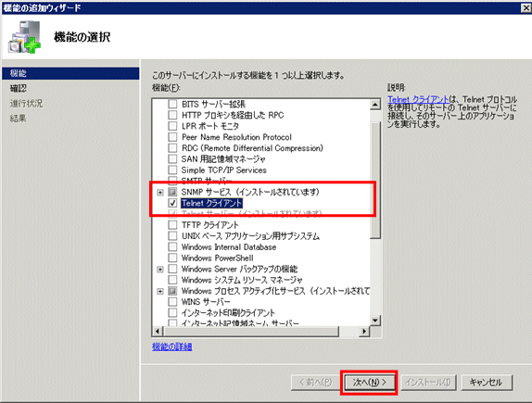Image resolution: width=532 pixels, height=403 pixels.
Task: Enable Simple TCP/IP Services checkbox
Action: (172, 170)
